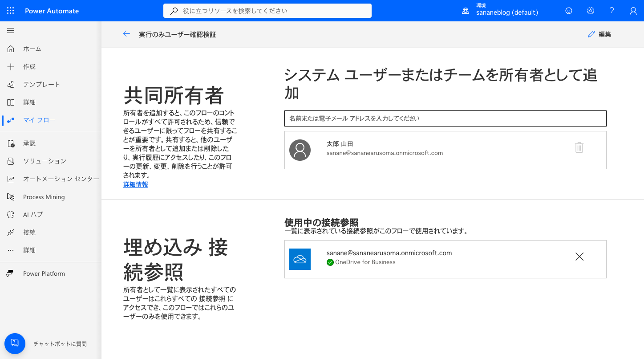Click the テンプレート sidebar icon
Image resolution: width=644 pixels, height=359 pixels.
coord(11,84)
